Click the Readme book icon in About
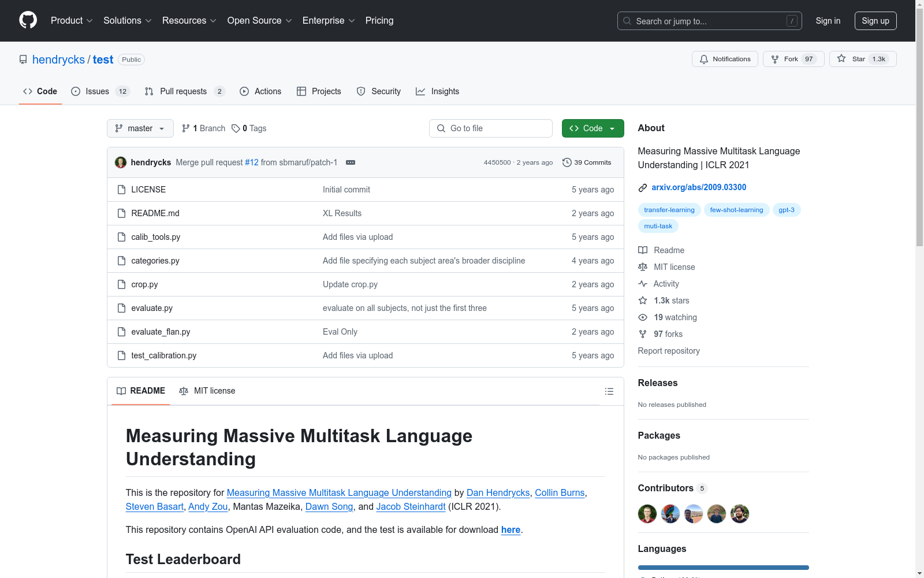Viewport: 924px width, 578px height. 643,250
